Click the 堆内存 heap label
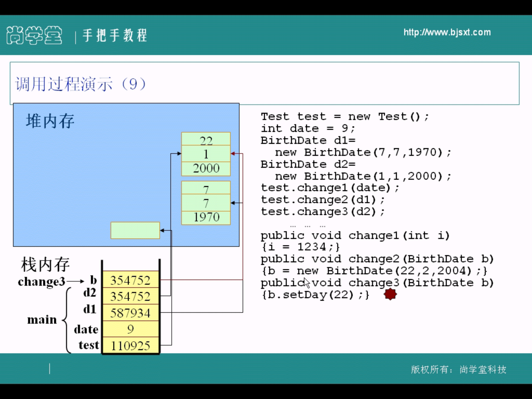The height and width of the screenshot is (399, 532). [50, 121]
